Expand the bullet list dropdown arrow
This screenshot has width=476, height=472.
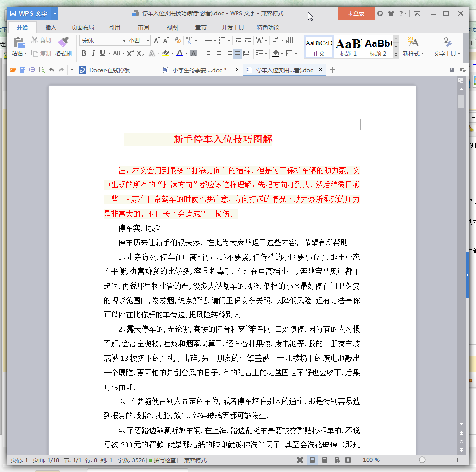[x=215, y=40]
